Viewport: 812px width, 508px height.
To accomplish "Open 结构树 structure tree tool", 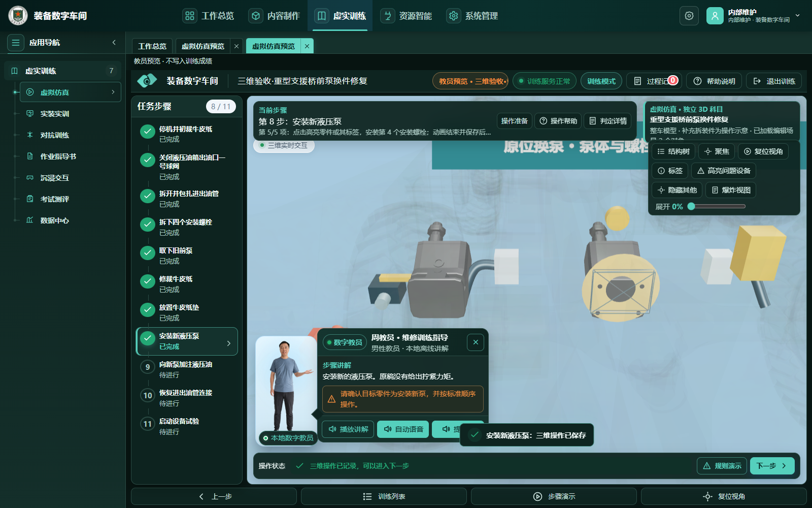I will coord(673,151).
